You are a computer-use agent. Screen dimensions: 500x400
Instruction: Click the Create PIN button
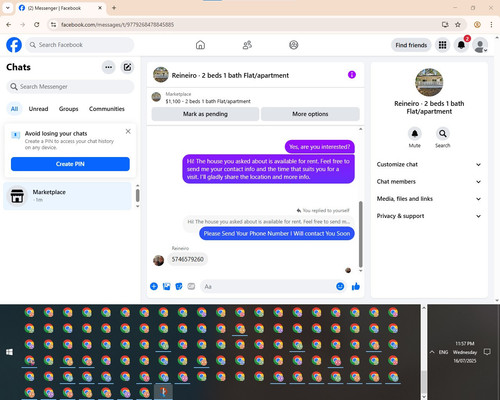point(70,164)
